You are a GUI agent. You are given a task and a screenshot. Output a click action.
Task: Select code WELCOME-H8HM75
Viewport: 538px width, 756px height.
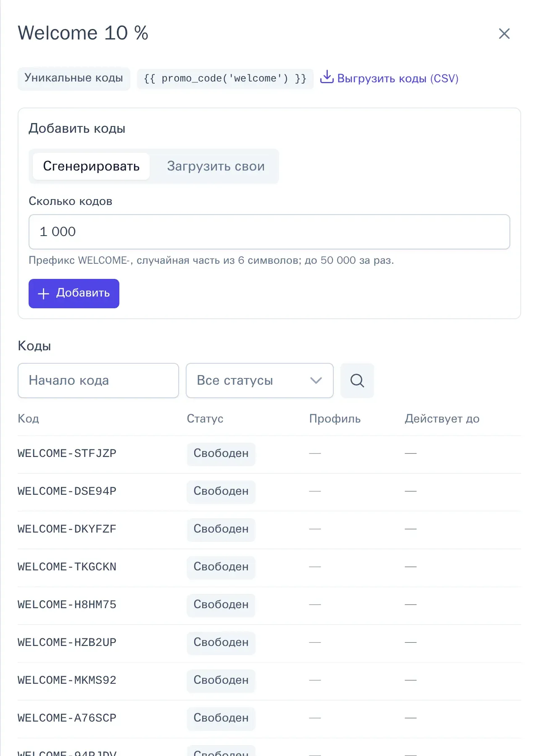coord(67,605)
